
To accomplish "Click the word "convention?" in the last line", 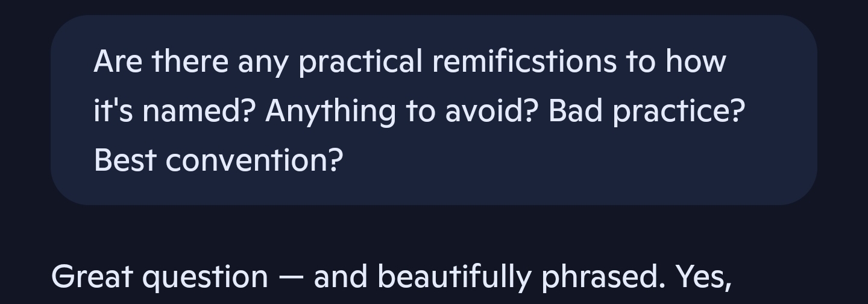I will pos(254,160).
